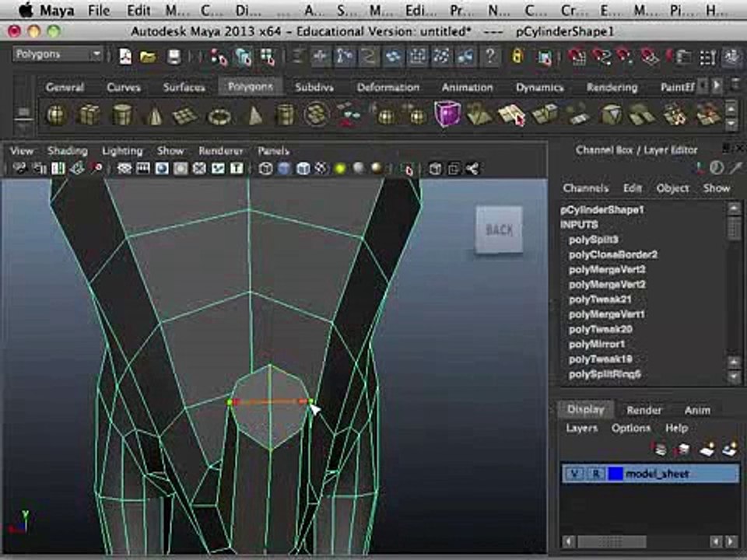Open the Edit menu in menu bar
Screen dimensions: 747x560
pos(139,10)
